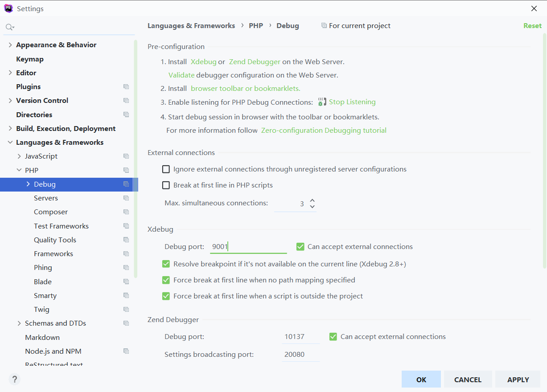The image size is (547, 392).
Task: Discard changes with the CANCEL button
Action: 468,380
